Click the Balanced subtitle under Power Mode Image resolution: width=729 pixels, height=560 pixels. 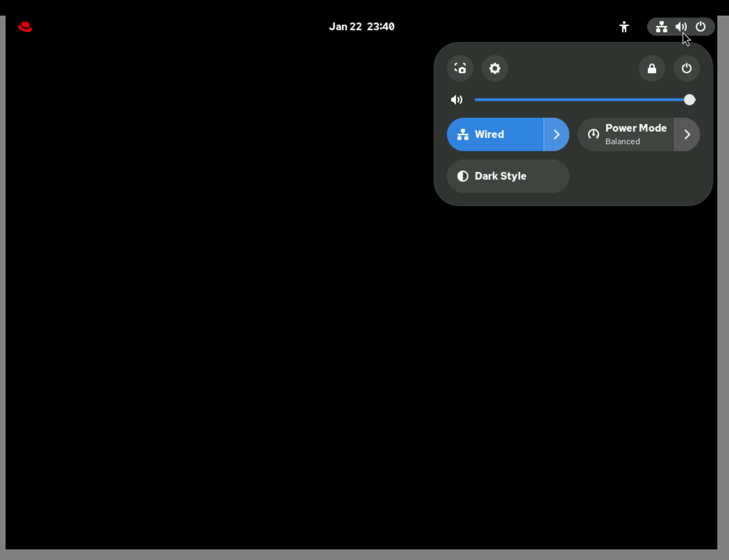pyautogui.click(x=622, y=142)
